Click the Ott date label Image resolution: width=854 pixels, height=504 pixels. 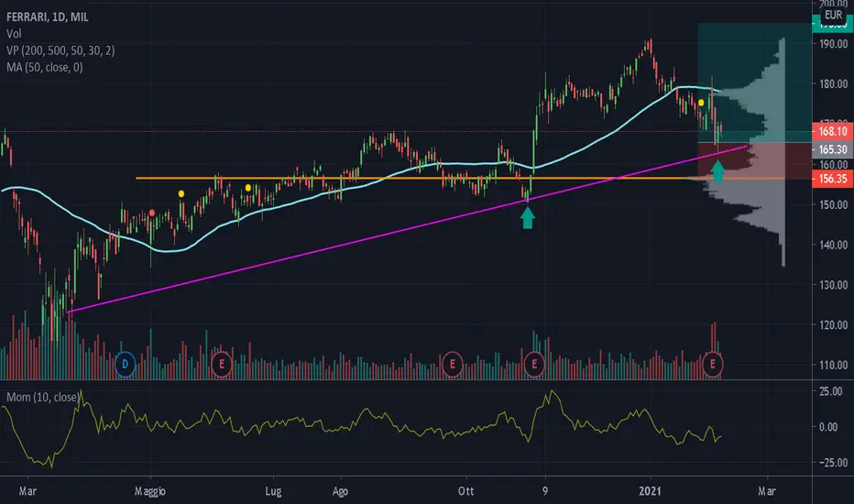pyautogui.click(x=465, y=491)
